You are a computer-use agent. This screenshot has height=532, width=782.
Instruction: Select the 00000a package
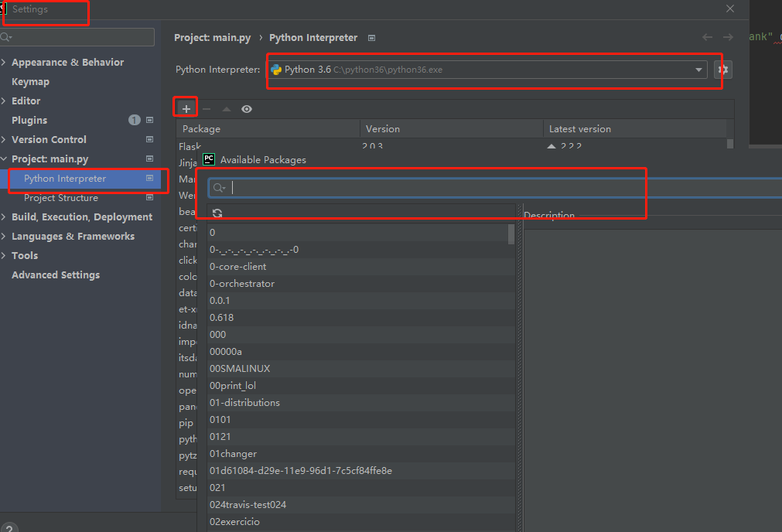point(361,352)
